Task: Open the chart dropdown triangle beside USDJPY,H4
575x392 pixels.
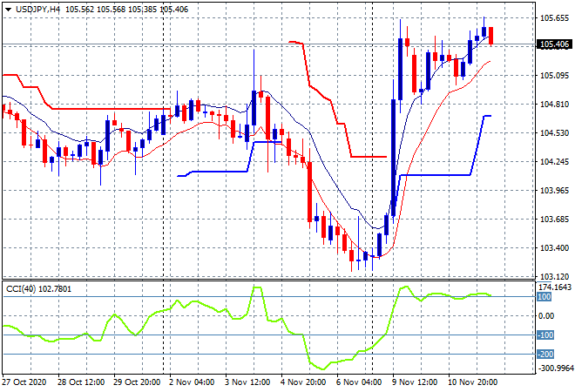Action: pos(8,10)
